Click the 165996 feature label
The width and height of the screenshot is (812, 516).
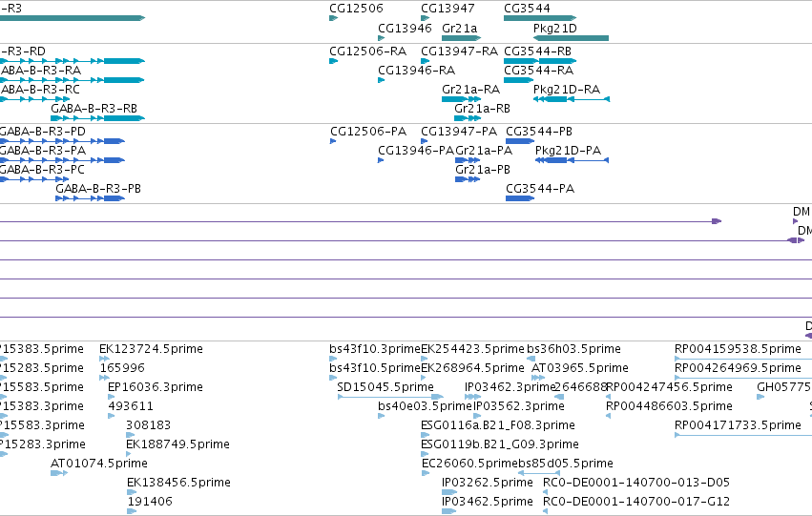122,368
